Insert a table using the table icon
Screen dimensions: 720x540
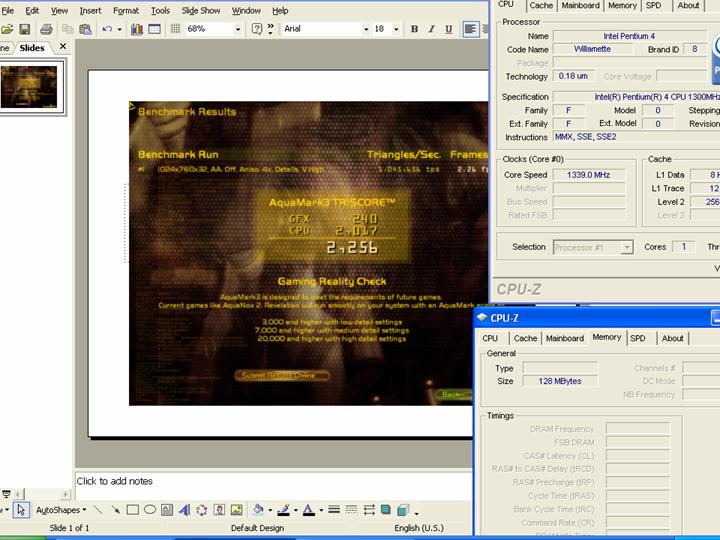click(x=155, y=29)
